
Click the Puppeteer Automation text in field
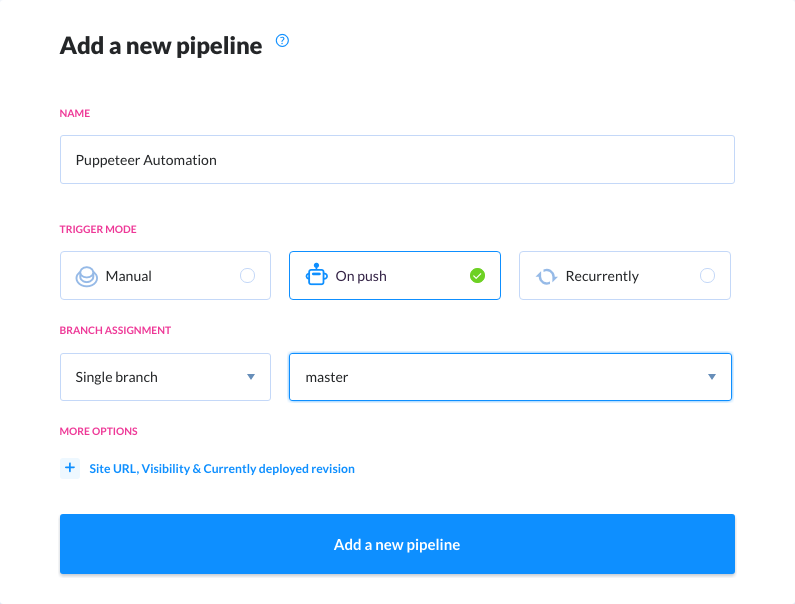click(x=146, y=160)
